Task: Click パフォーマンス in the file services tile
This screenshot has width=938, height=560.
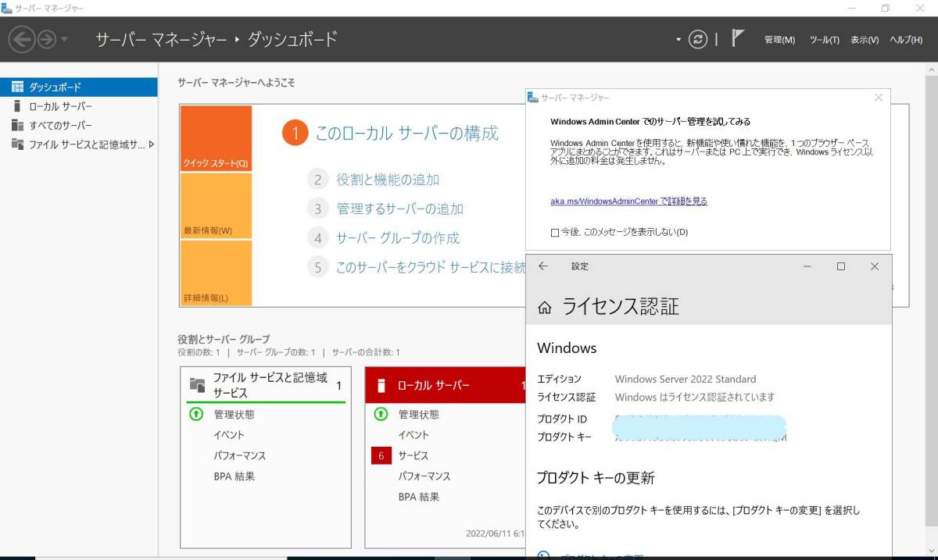Action: click(240, 455)
